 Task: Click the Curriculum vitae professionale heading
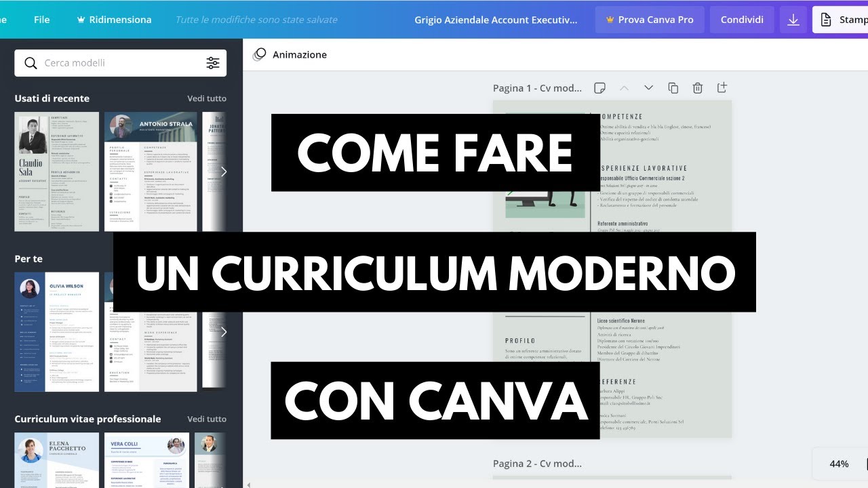click(x=88, y=419)
